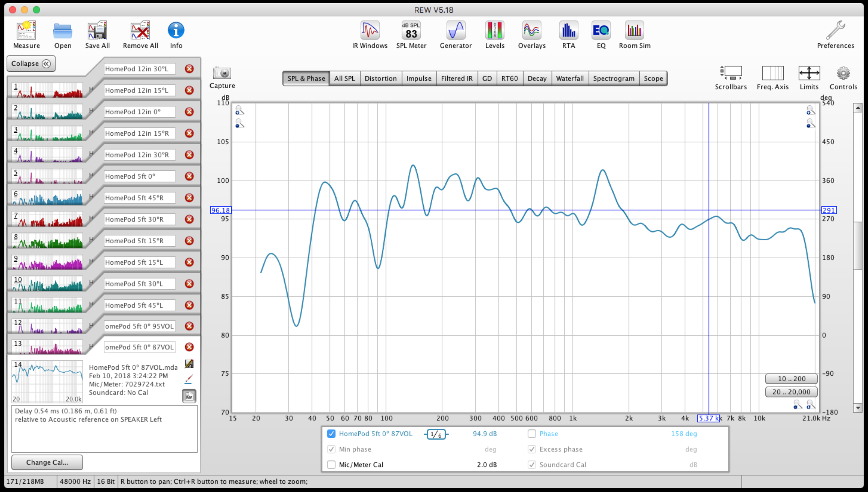Click vertical scrollbar up arrow

click(858, 108)
